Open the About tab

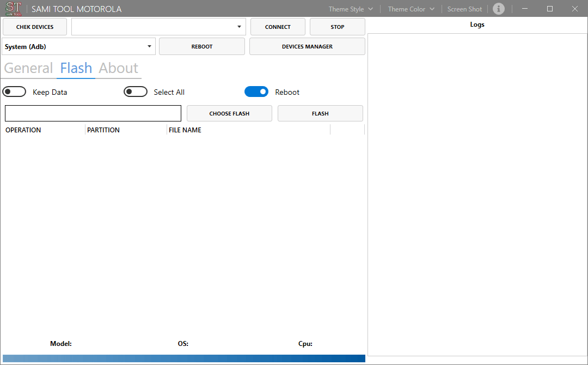118,68
